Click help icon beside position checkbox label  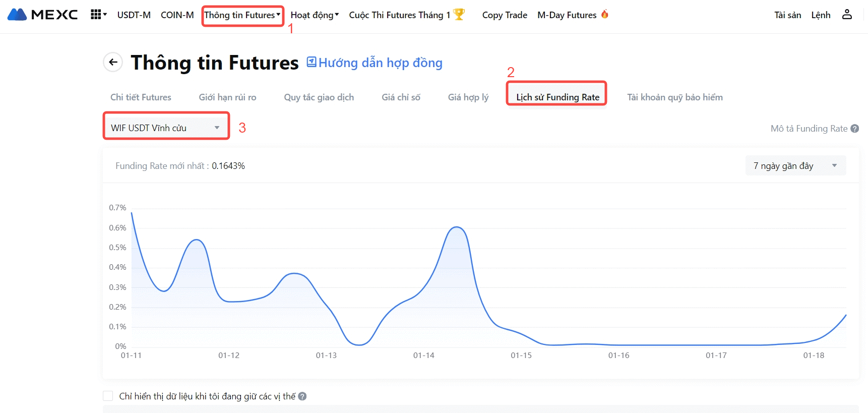[302, 396]
